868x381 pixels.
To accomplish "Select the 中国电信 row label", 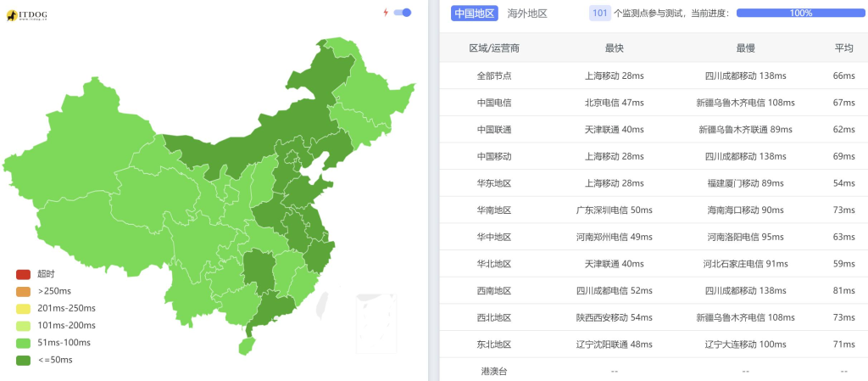I will tap(494, 103).
